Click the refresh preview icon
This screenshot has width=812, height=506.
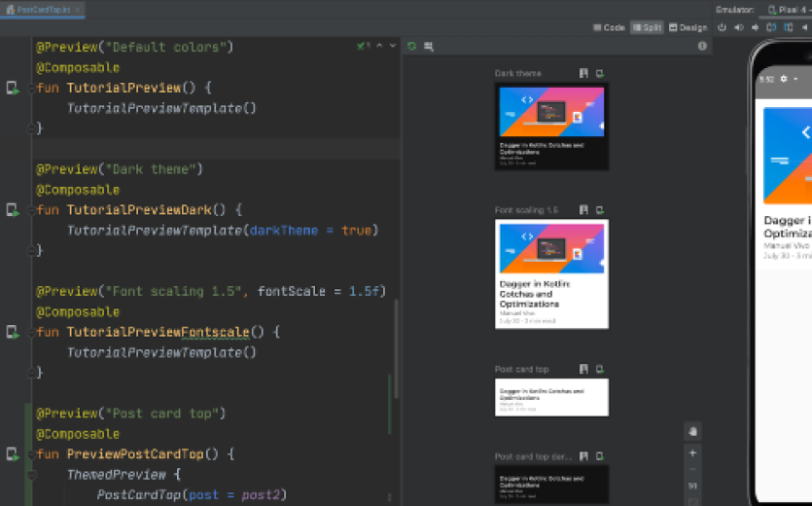(412, 46)
